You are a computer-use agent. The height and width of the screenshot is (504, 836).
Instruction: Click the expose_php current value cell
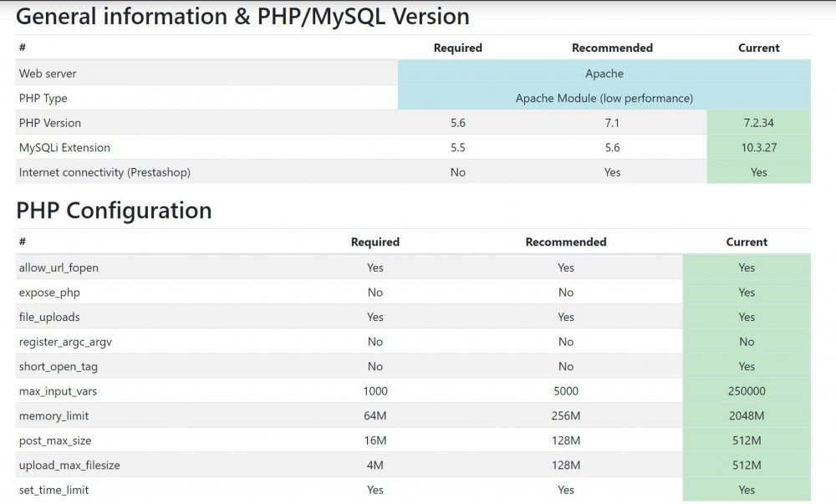click(x=747, y=293)
